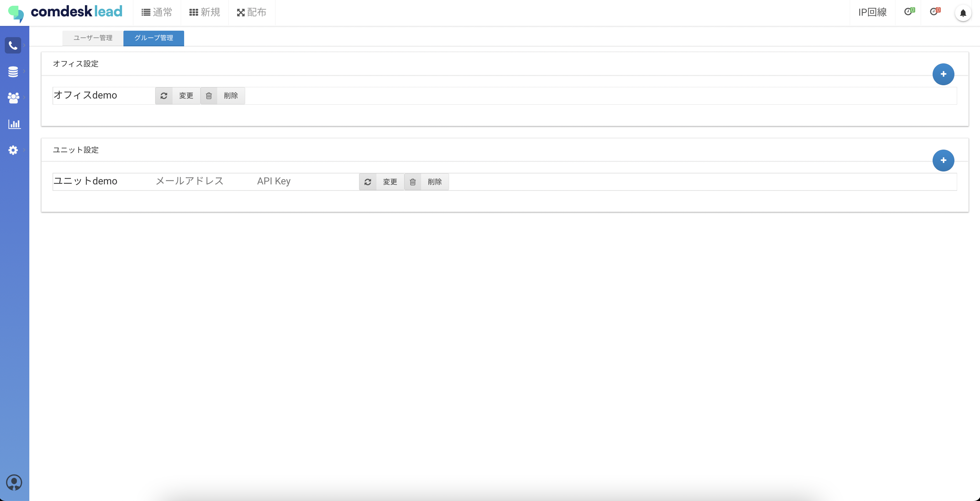
Task: Add a new office with plus button
Action: [943, 74]
